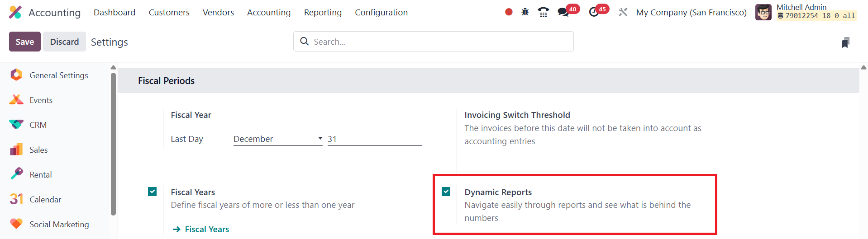Open the Configuration menu

381,13
